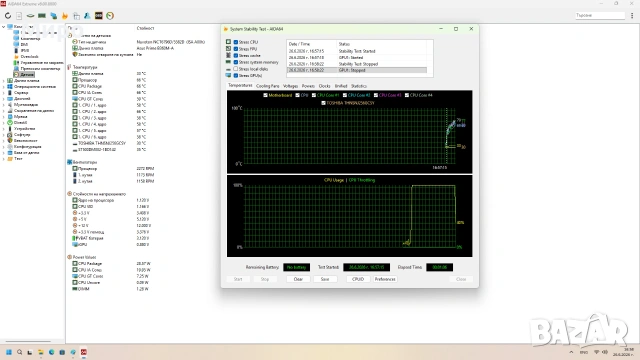Open CPUID panel button
Image resolution: width=640 pixels, height=360 pixels.
(x=358, y=279)
